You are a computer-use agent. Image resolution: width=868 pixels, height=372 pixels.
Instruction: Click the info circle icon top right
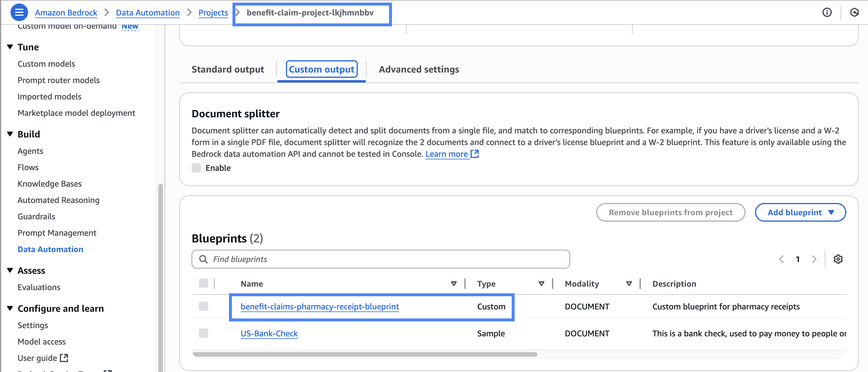coord(827,13)
